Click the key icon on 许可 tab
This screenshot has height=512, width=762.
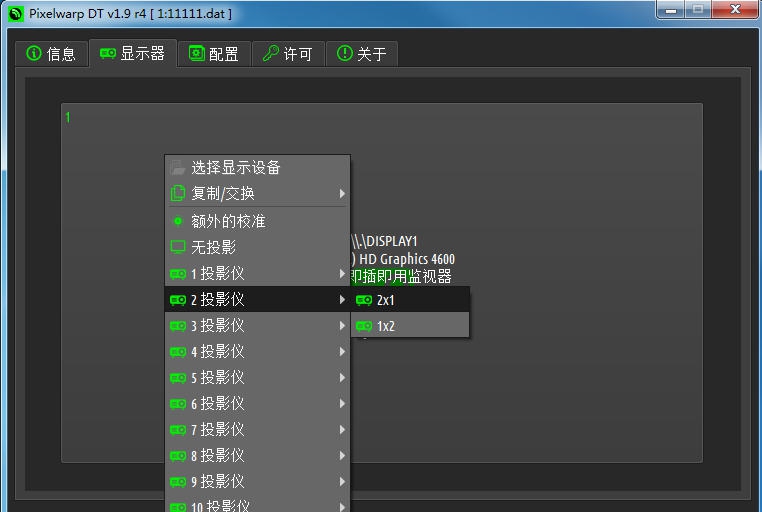pos(271,54)
